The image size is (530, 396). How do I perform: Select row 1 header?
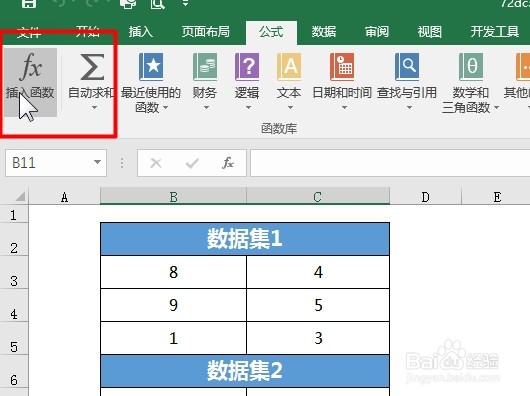(14, 214)
